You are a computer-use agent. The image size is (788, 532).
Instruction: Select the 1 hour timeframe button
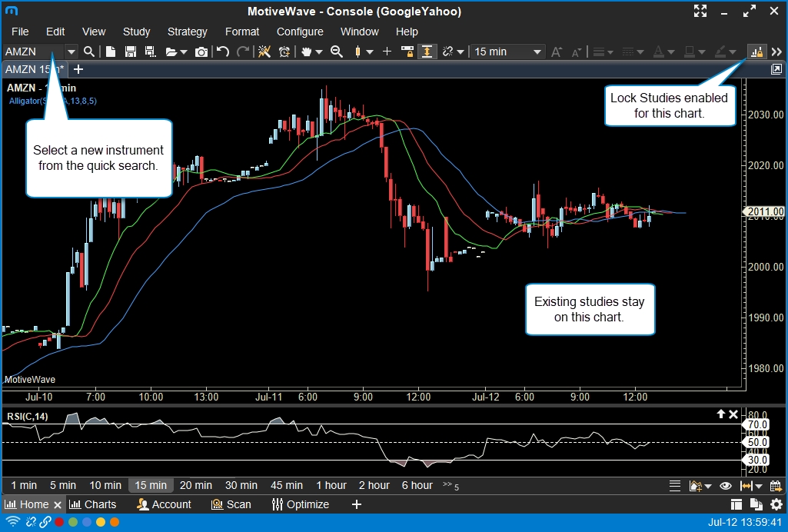pyautogui.click(x=331, y=485)
